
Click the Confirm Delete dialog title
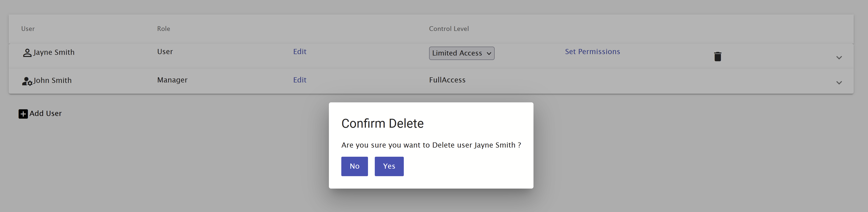click(383, 123)
